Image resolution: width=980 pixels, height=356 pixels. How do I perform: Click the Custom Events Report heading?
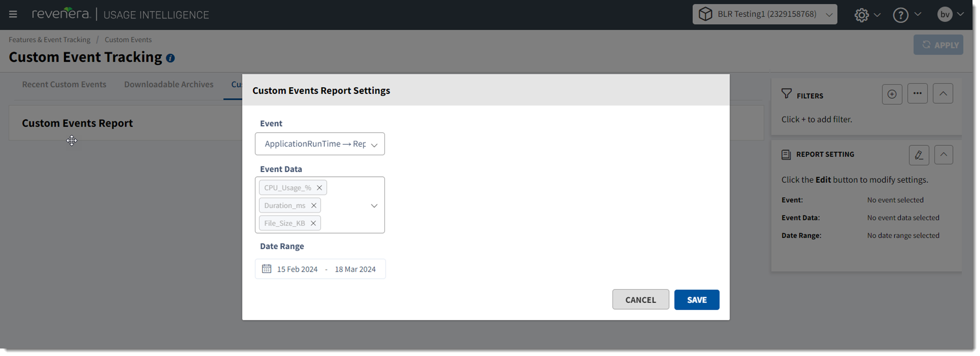pyautogui.click(x=77, y=123)
